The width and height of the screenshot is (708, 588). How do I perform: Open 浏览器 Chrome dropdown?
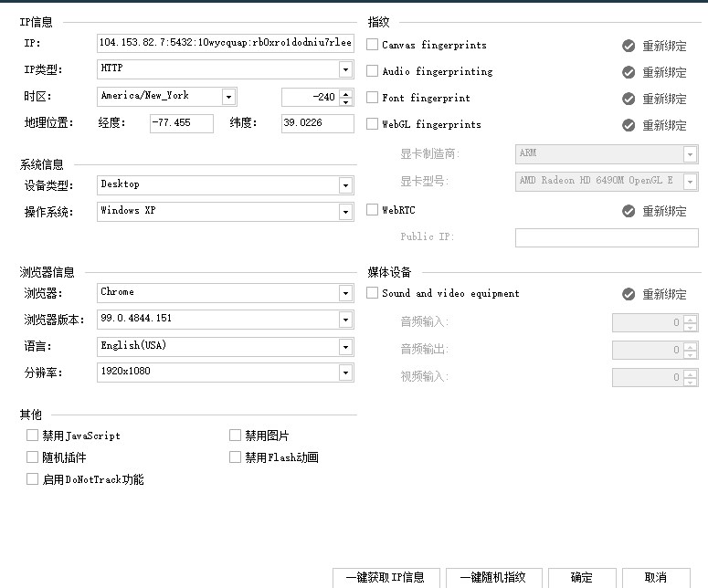click(345, 293)
